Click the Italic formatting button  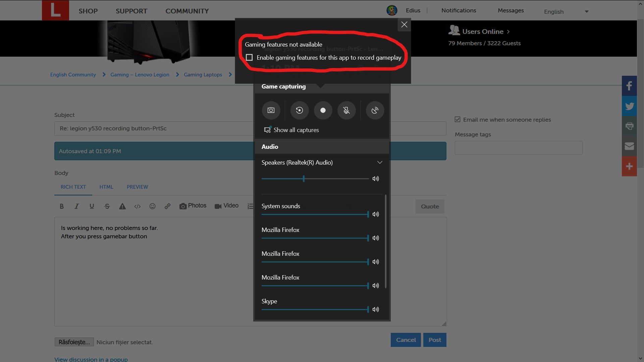[x=76, y=206]
